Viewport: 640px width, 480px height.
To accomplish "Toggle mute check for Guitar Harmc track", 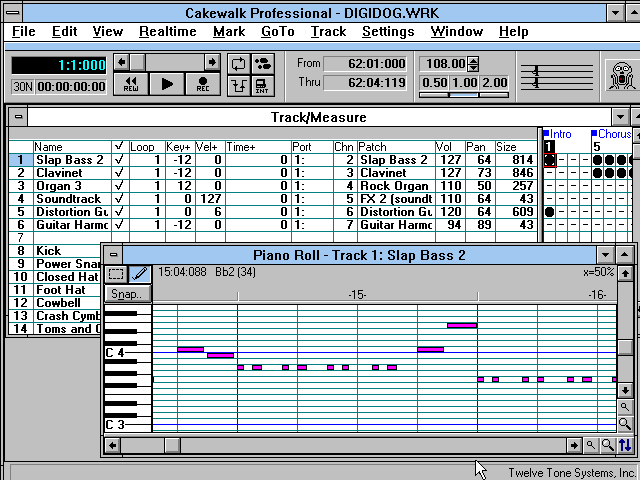I will click(x=120, y=225).
